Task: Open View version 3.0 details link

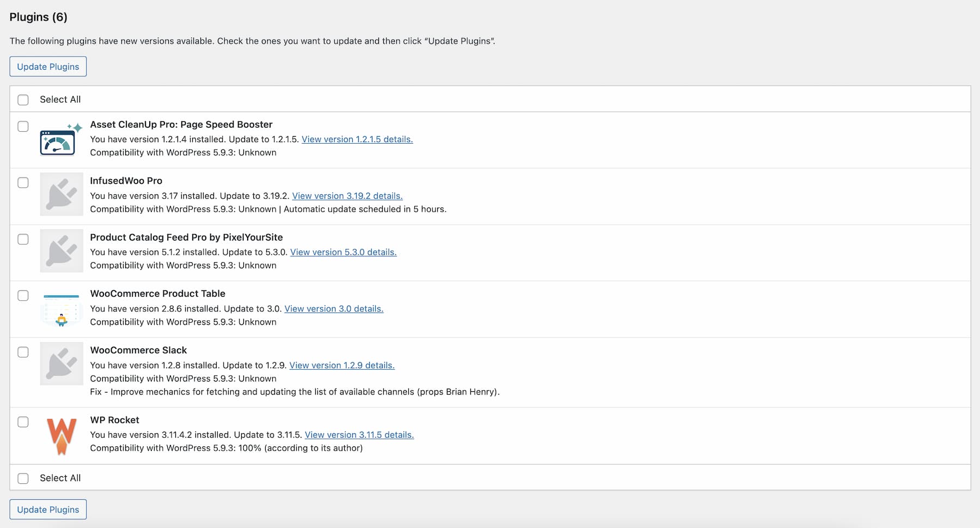Action: tap(334, 309)
